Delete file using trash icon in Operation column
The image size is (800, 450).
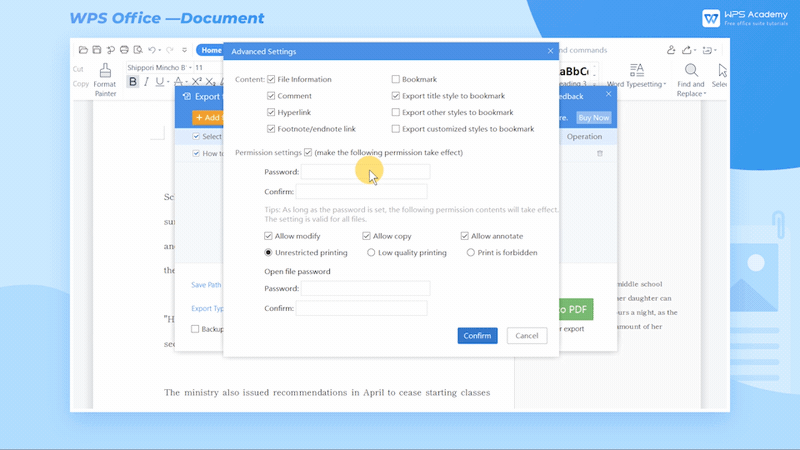[x=600, y=153]
